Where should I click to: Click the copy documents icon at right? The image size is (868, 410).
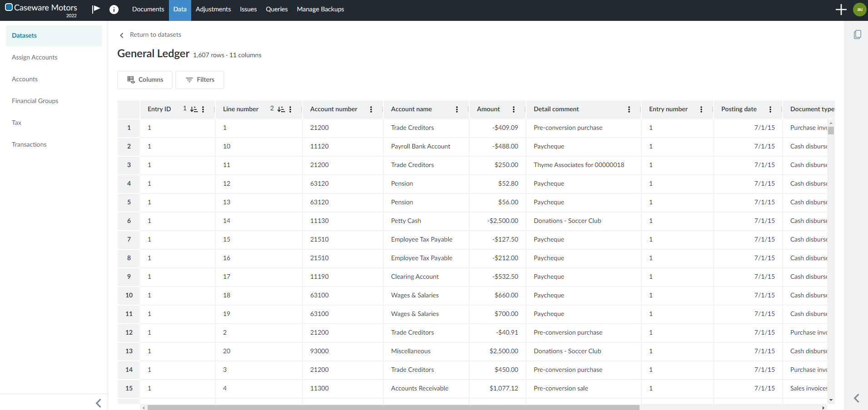pyautogui.click(x=857, y=35)
